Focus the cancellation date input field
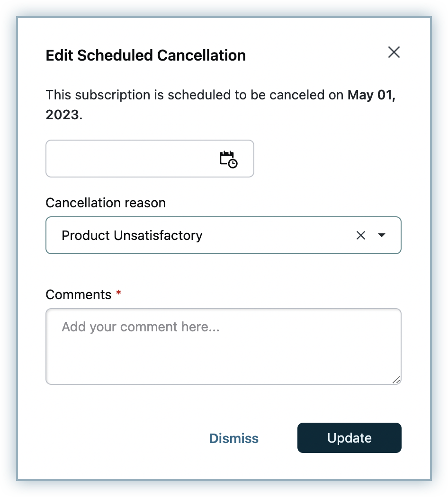Viewport: 448px width, 497px height. tap(128, 159)
